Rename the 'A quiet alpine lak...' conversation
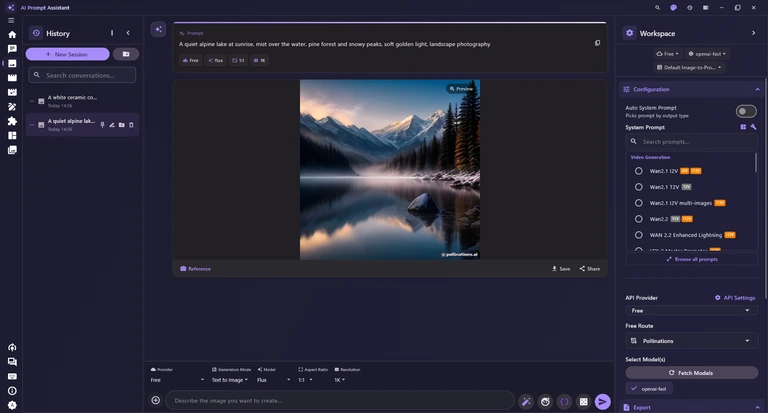768x413 pixels. pyautogui.click(x=112, y=125)
